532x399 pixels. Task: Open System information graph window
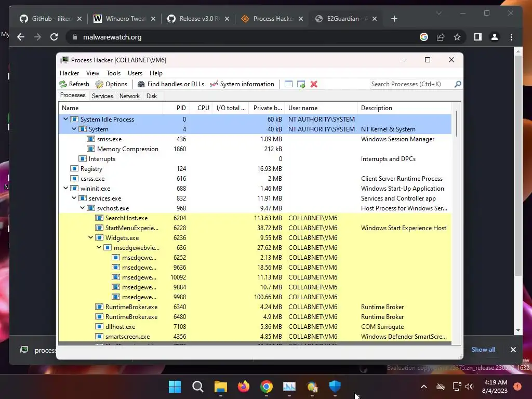pyautogui.click(x=242, y=84)
